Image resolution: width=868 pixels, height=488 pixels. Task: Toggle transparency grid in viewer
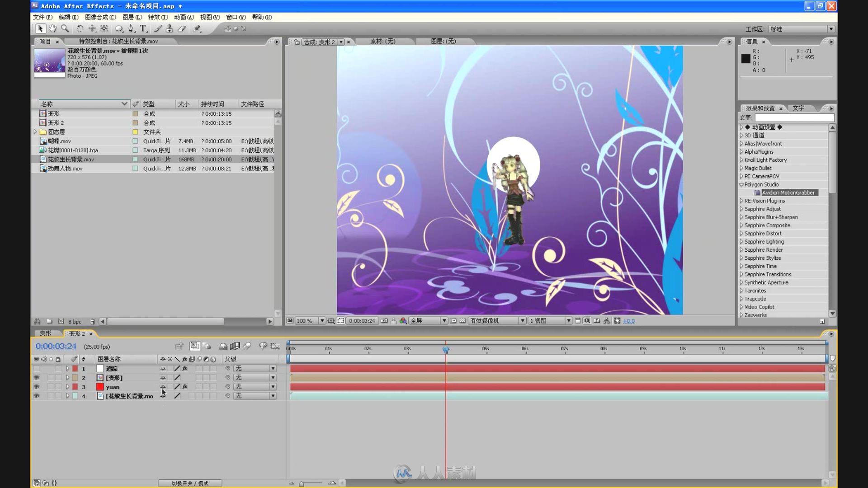(x=462, y=321)
